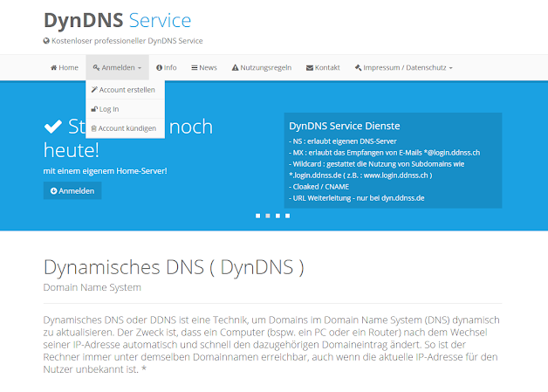This screenshot has height=392, width=548.
Task: Click the warning triangle icon
Action: coord(236,67)
